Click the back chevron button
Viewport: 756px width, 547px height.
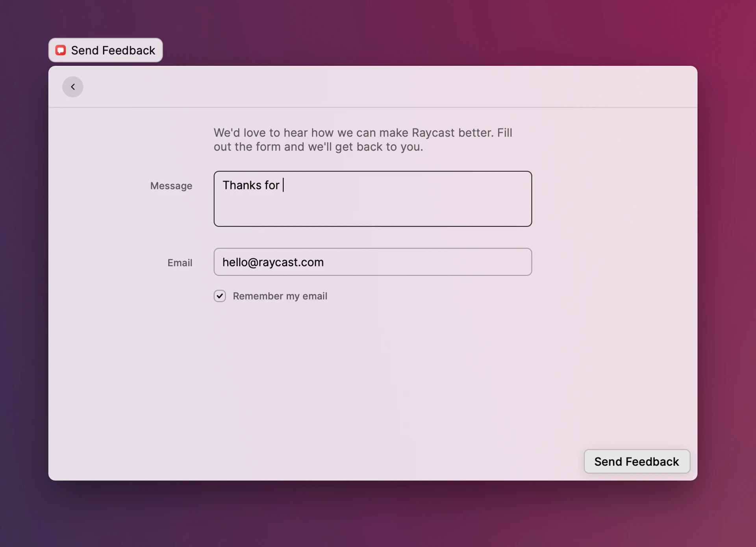click(x=73, y=87)
